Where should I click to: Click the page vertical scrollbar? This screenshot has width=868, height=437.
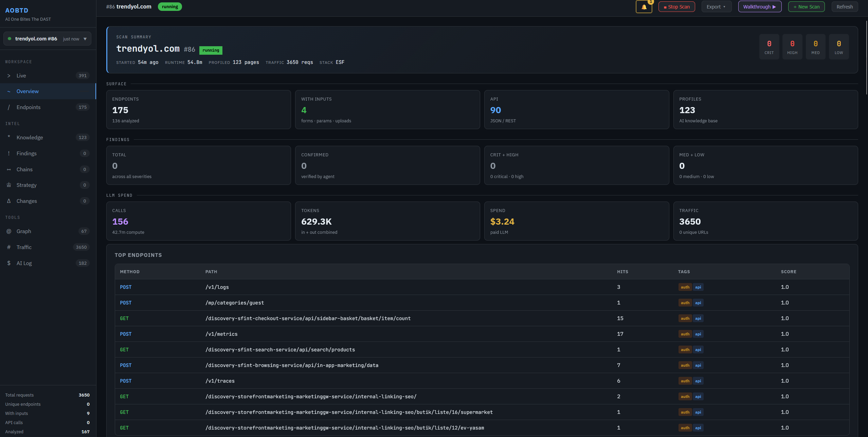866,58
